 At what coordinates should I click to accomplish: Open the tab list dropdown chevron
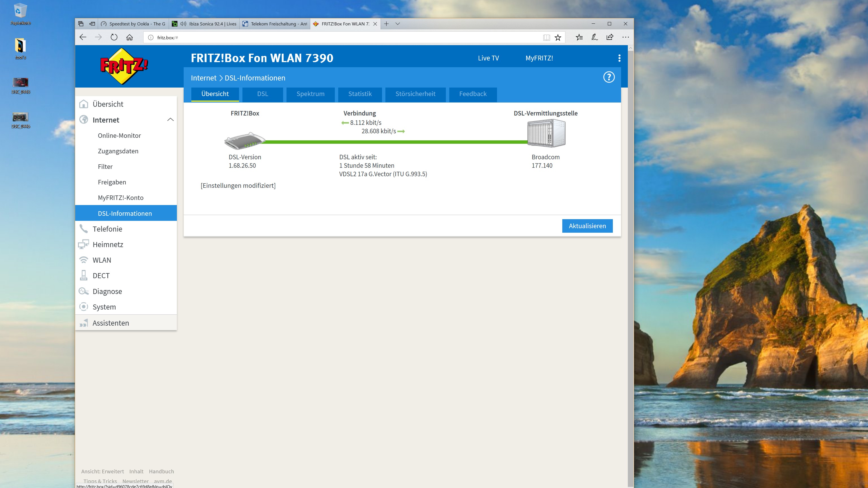pos(398,24)
